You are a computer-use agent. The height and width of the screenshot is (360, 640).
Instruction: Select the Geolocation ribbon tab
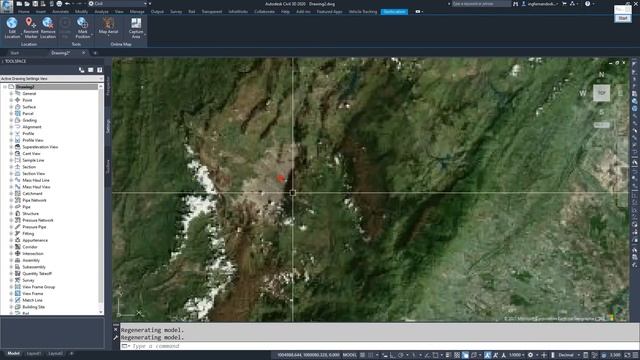point(394,11)
